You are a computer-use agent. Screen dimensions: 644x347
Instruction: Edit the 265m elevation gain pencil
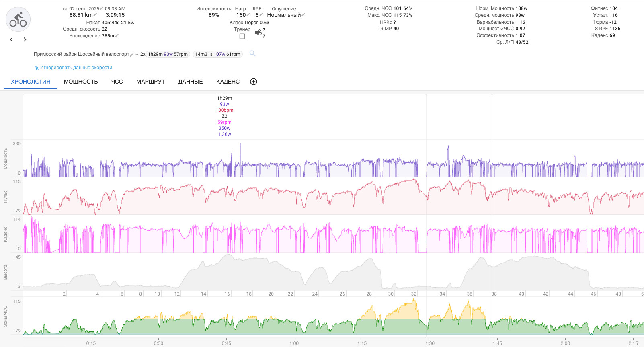pos(117,36)
